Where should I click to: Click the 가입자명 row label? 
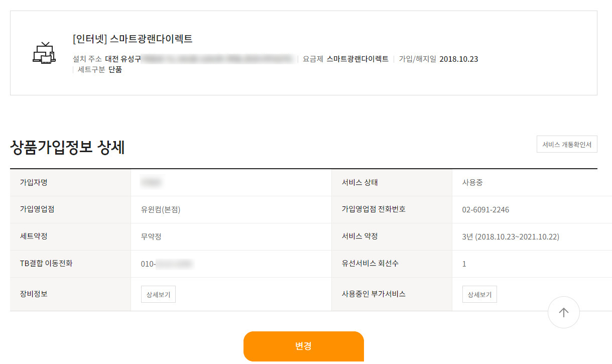click(34, 183)
